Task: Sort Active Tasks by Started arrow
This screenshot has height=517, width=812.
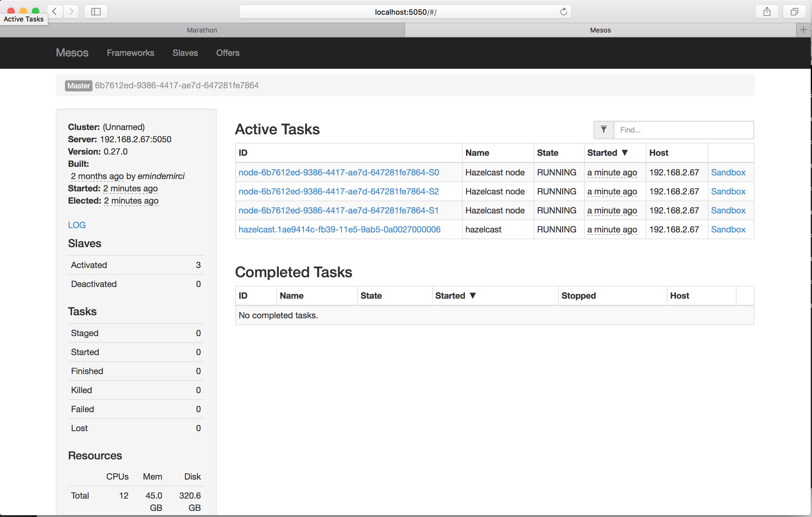Action: pyautogui.click(x=624, y=152)
